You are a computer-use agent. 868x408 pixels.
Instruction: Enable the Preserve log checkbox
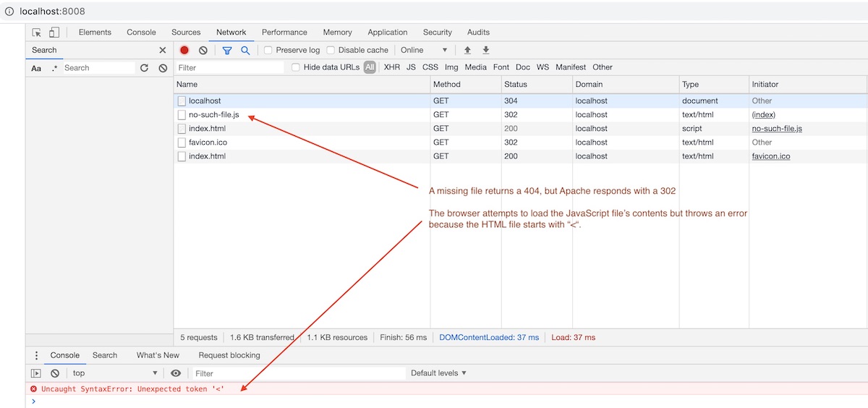click(x=268, y=50)
